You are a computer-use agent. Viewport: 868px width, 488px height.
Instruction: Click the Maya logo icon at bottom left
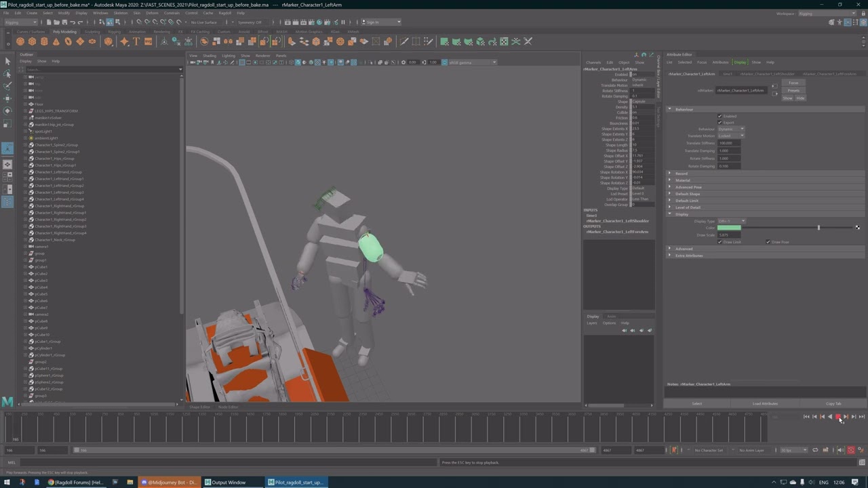7,401
